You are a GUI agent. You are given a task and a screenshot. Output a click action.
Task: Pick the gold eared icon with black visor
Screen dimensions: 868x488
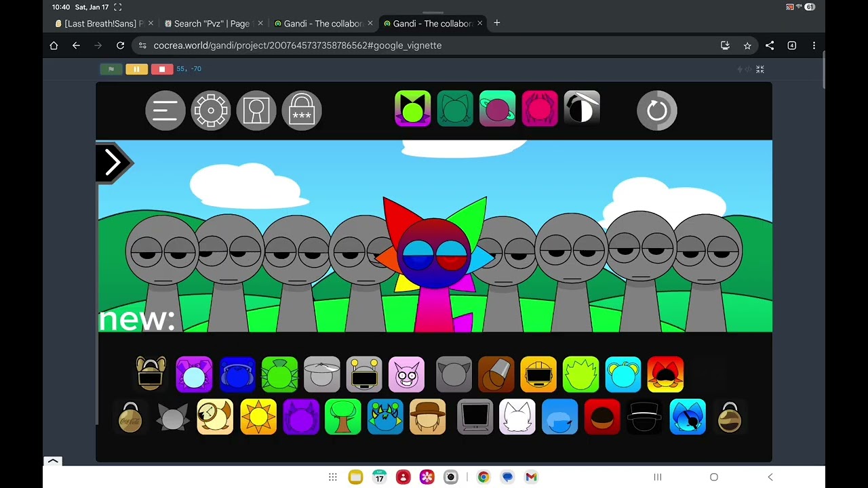click(x=151, y=374)
